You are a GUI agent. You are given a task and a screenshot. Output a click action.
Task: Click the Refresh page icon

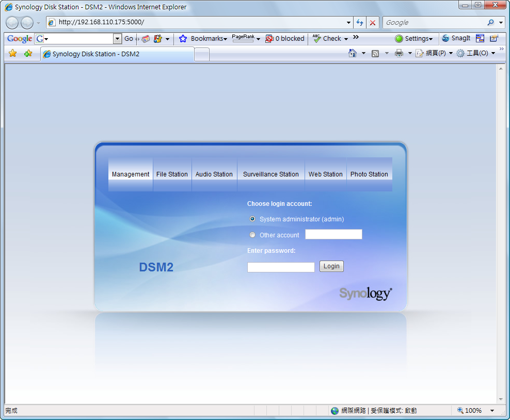pos(360,23)
